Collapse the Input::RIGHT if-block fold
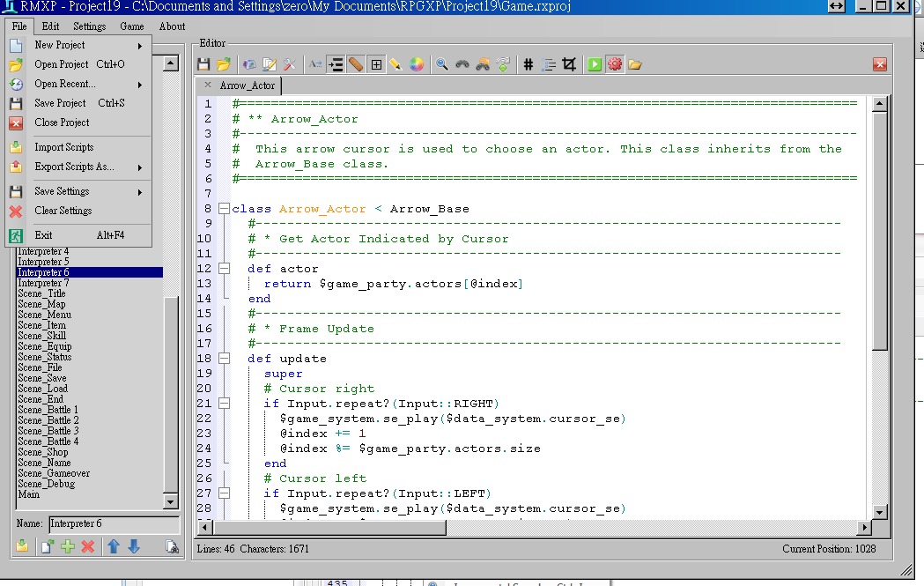 (x=224, y=404)
